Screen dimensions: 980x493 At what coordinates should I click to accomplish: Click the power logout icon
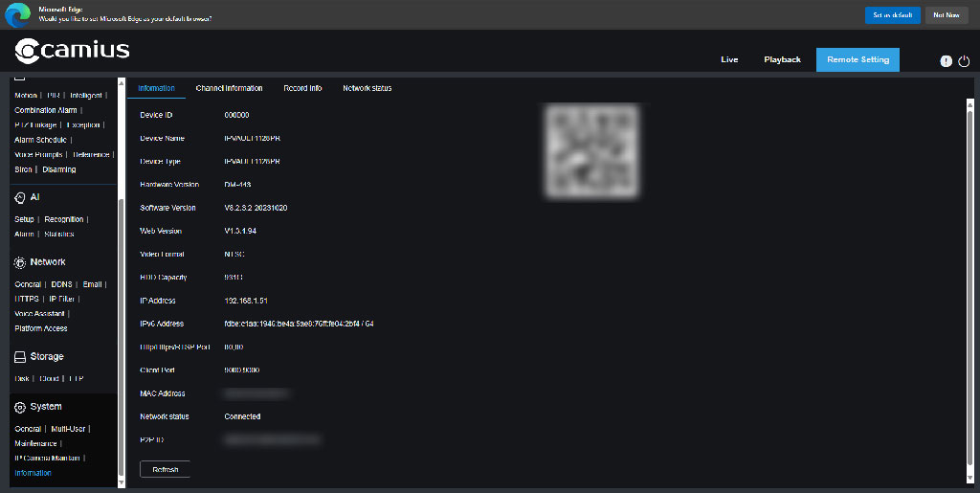coord(964,60)
